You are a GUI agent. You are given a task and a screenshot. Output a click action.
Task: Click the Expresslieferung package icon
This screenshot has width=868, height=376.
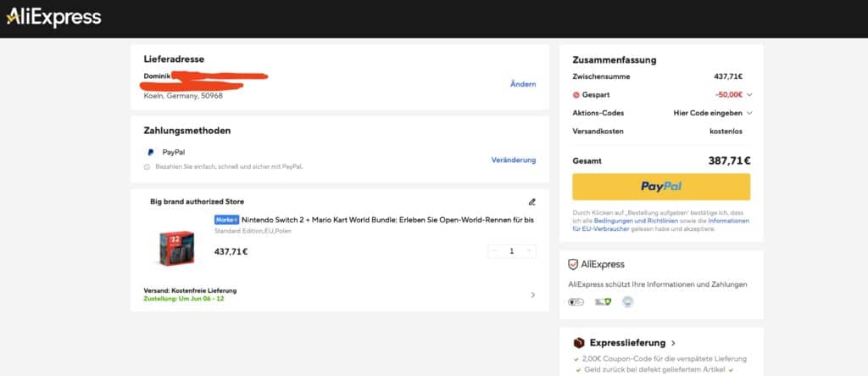(x=579, y=343)
